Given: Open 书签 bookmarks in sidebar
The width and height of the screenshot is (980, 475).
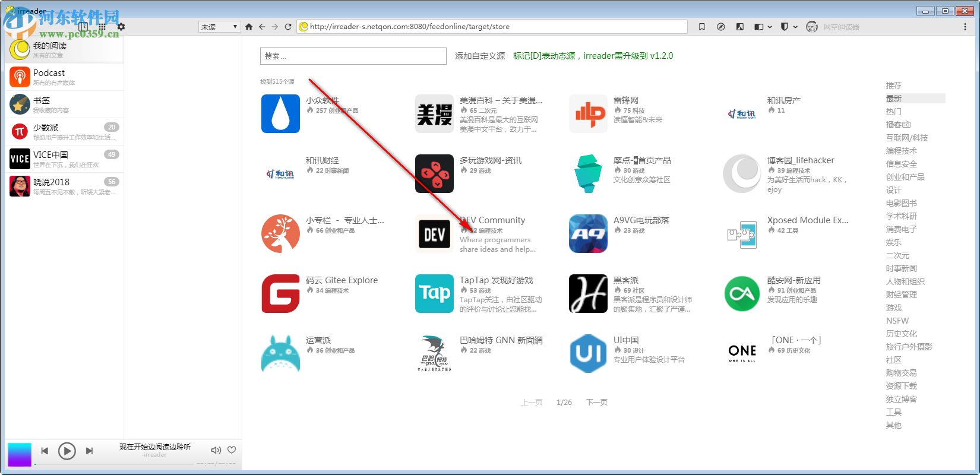Looking at the screenshot, I should click(x=64, y=104).
